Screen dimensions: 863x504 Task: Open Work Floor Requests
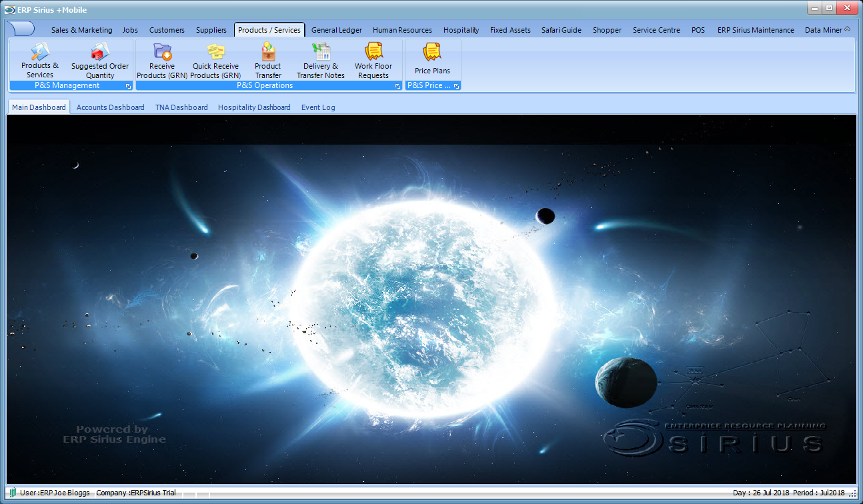point(373,60)
